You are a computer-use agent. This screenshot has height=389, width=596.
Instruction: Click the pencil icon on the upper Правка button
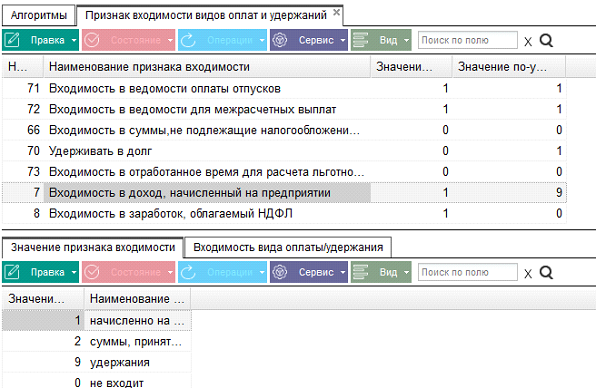click(12, 40)
